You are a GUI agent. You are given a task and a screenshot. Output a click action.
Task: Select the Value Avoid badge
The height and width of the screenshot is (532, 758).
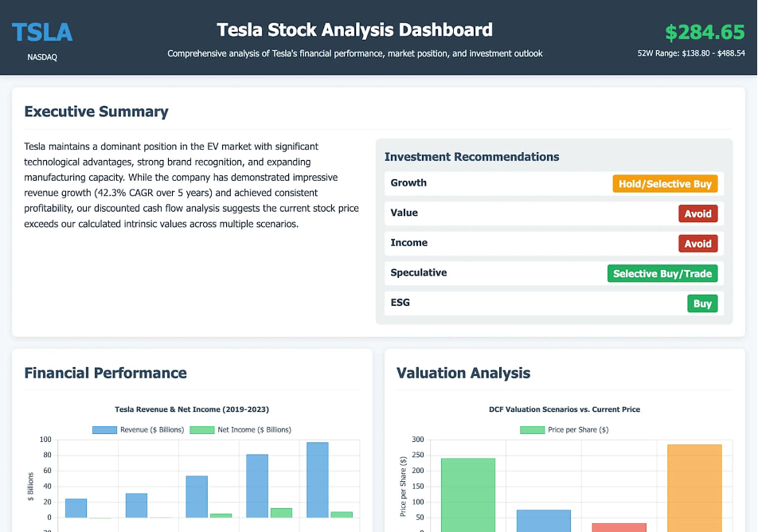pos(697,213)
